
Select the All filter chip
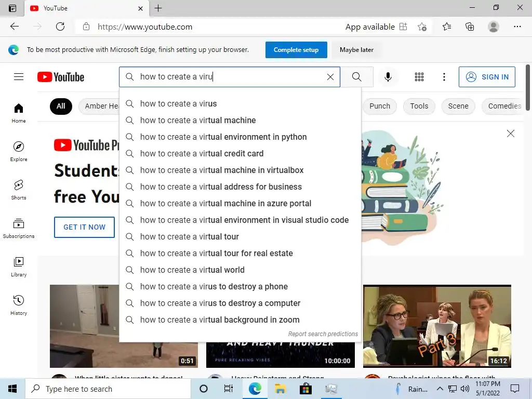[x=61, y=106]
